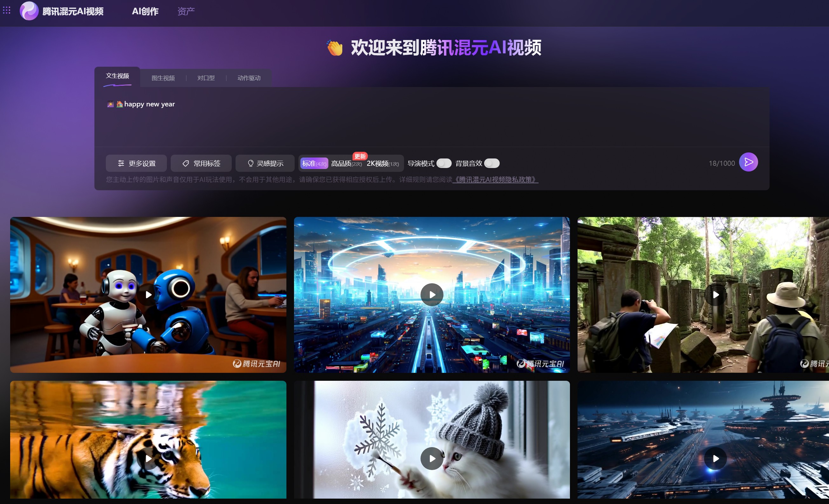The image size is (829, 504).
Task: Toggle the 导演模式 switch
Action: coord(444,164)
